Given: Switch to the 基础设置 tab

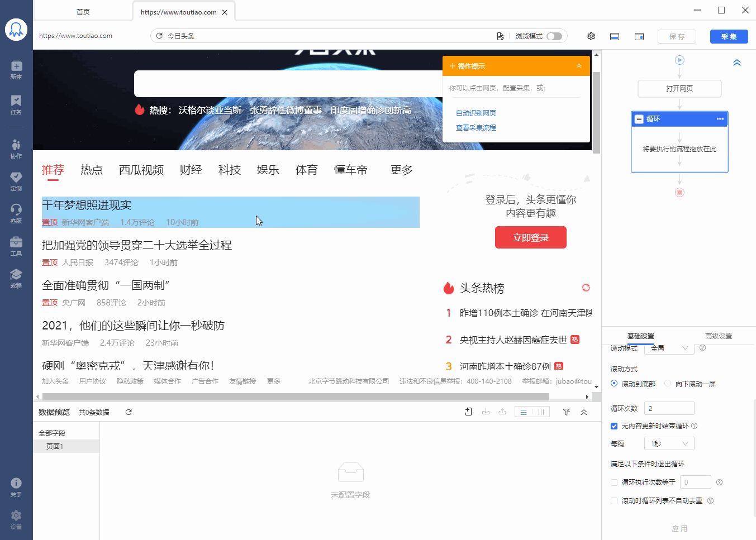Looking at the screenshot, I should click(x=640, y=336).
